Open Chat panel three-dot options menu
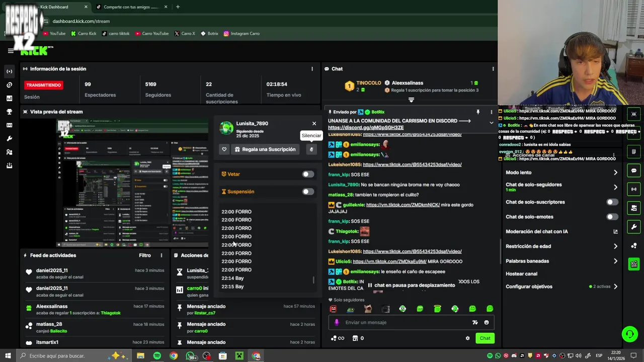The height and width of the screenshot is (362, 644). tap(493, 69)
